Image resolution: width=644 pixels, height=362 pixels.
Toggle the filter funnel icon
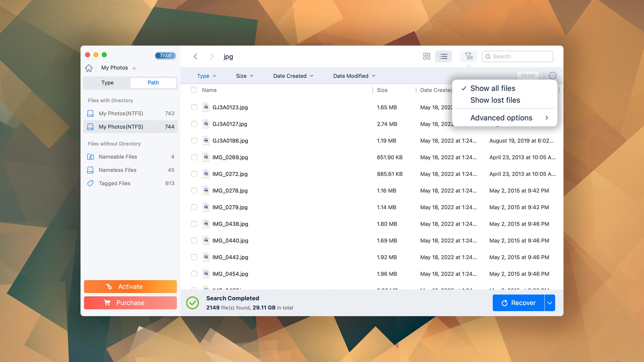(469, 56)
